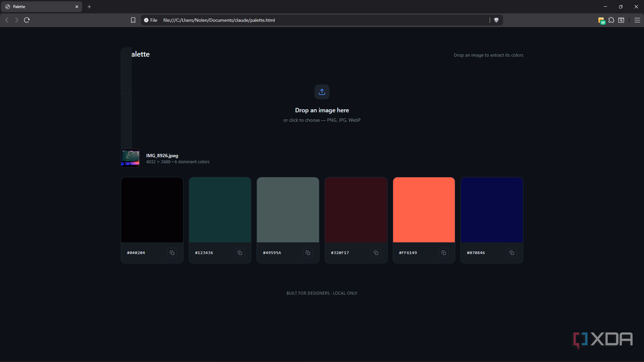This screenshot has height=362, width=644.
Task: Copy hex code #070846
Action: (x=512, y=253)
